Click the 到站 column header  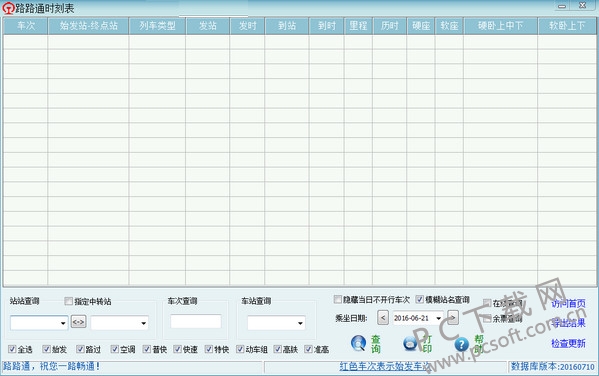[x=287, y=26]
